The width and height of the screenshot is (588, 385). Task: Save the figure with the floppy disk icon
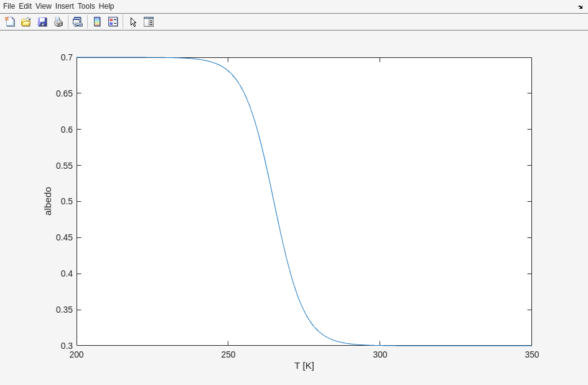42,22
